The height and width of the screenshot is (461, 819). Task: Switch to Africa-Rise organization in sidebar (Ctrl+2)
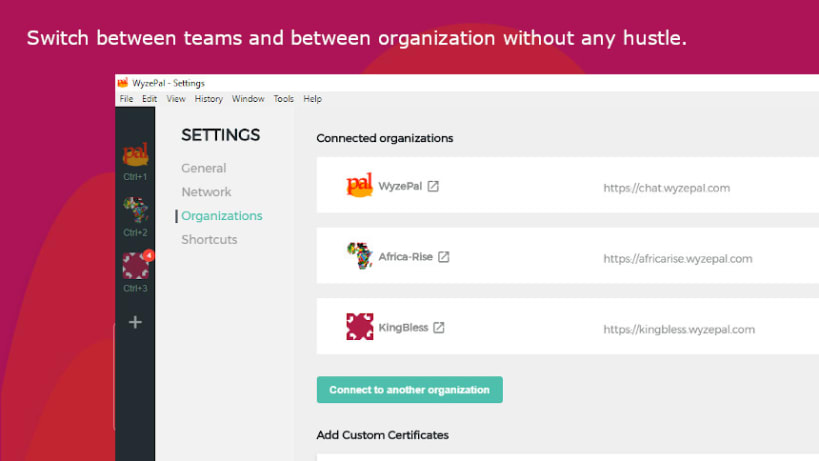[135, 209]
